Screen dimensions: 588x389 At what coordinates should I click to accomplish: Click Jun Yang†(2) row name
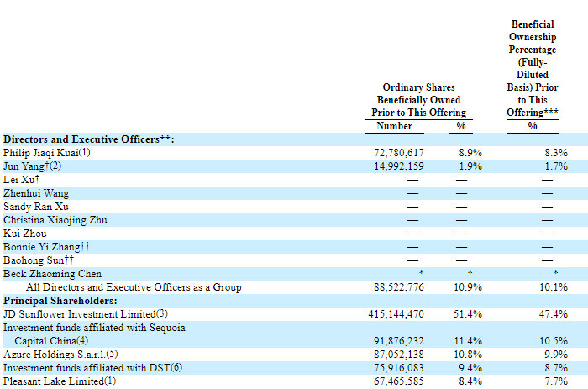click(32, 166)
